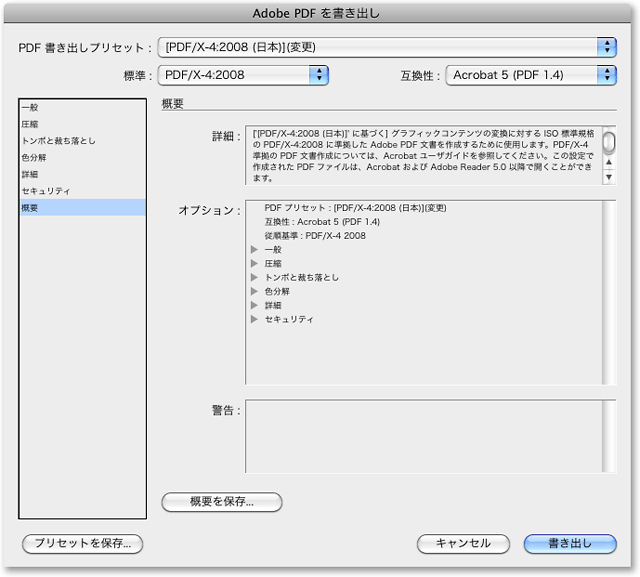640x577 pixels.
Task: Select セキュリティ in the category list
Action: [x=45, y=190]
